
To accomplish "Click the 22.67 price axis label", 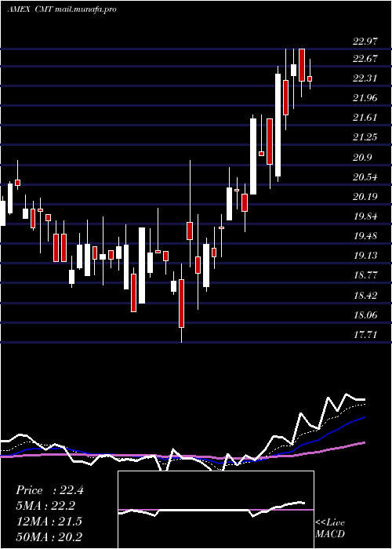I will 365,59.
